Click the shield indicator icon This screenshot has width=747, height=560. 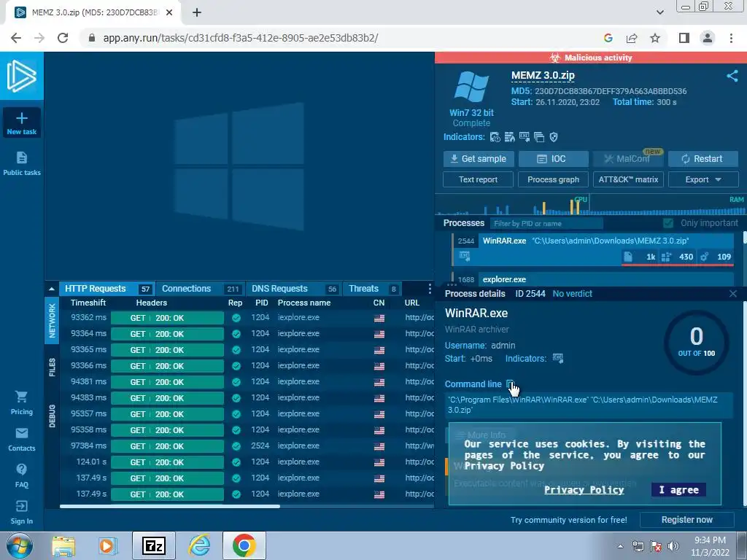click(x=554, y=137)
